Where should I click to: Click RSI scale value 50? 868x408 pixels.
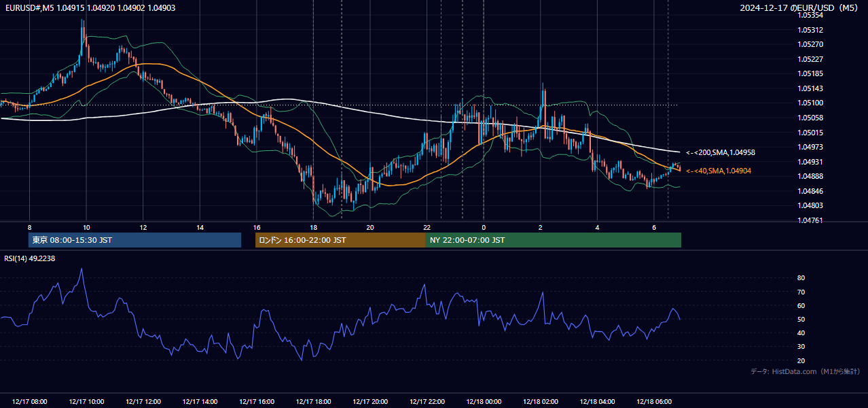pos(801,320)
